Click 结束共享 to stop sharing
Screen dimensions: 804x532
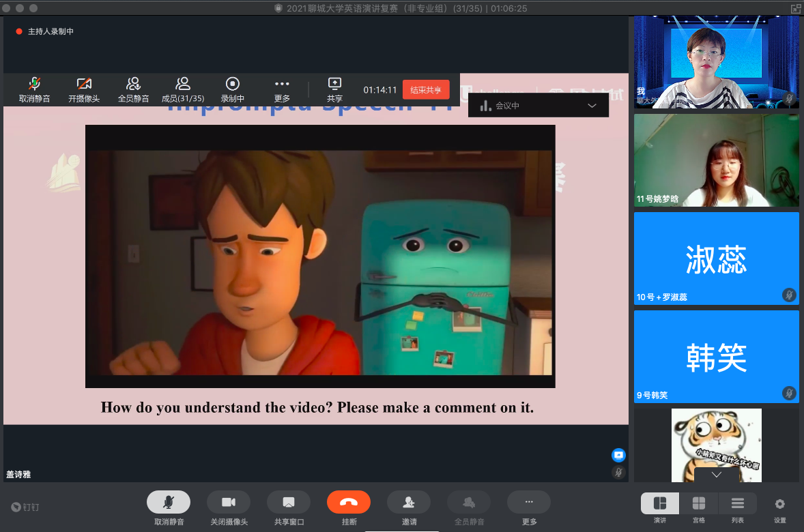pos(426,90)
